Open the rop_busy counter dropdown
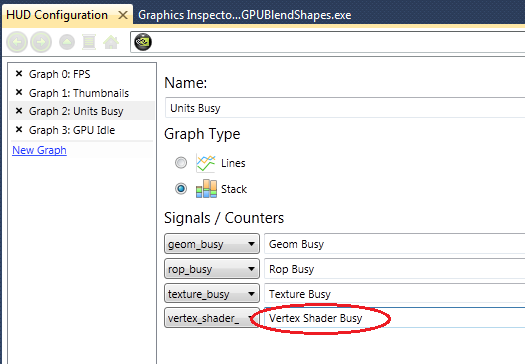 tap(212, 269)
